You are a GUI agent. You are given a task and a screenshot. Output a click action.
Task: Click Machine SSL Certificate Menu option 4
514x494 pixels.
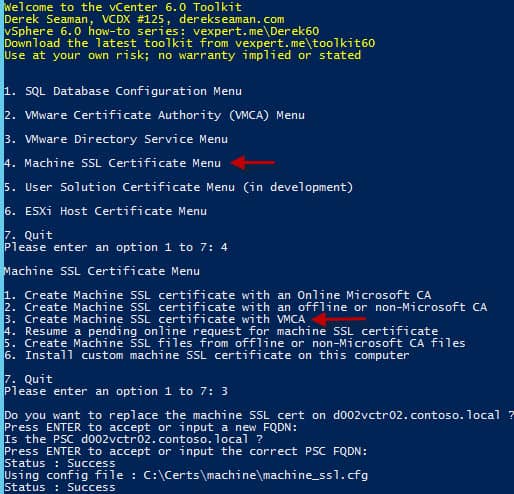pyautogui.click(x=113, y=163)
